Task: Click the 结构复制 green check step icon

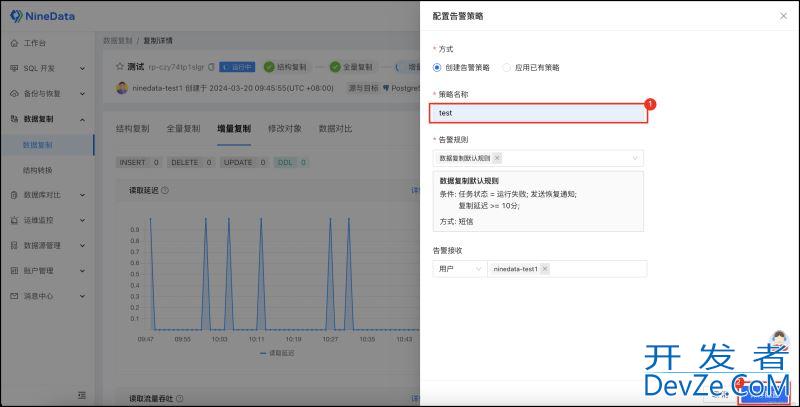Action: (269, 67)
